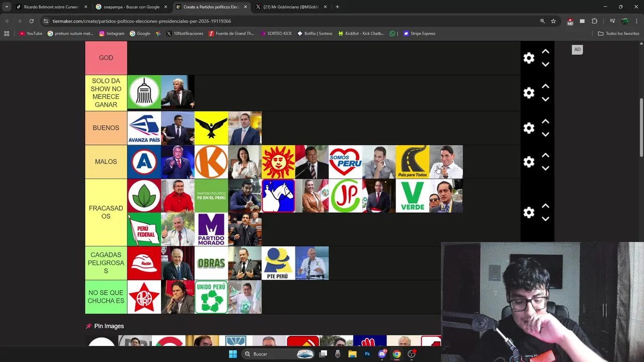Open Discord from the taskbar
The height and width of the screenshot is (362, 644).
click(382, 354)
